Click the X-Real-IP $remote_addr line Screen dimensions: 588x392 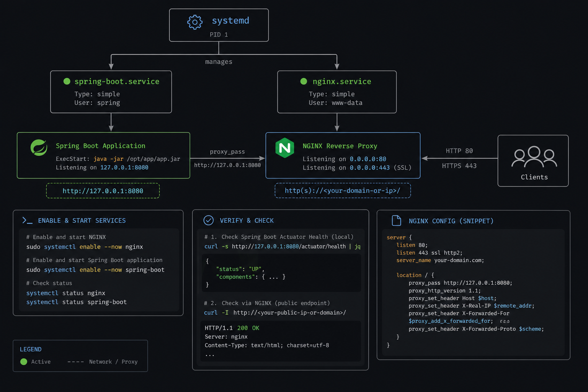click(471, 306)
